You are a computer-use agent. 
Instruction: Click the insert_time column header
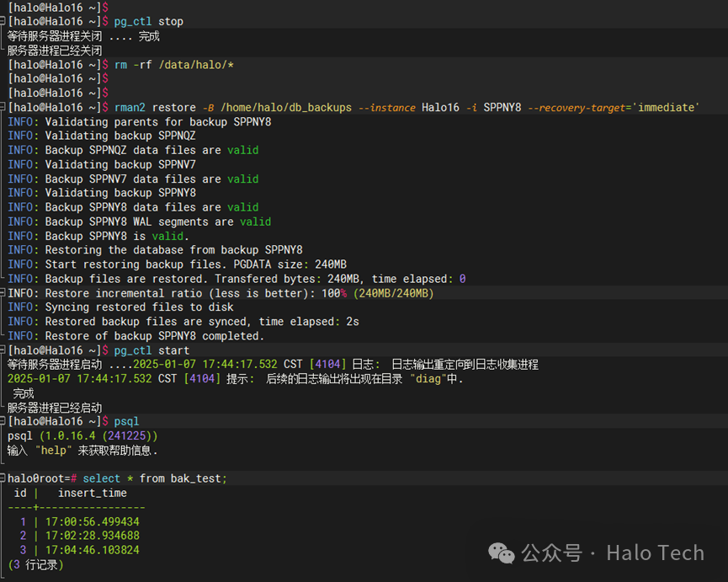click(x=93, y=493)
